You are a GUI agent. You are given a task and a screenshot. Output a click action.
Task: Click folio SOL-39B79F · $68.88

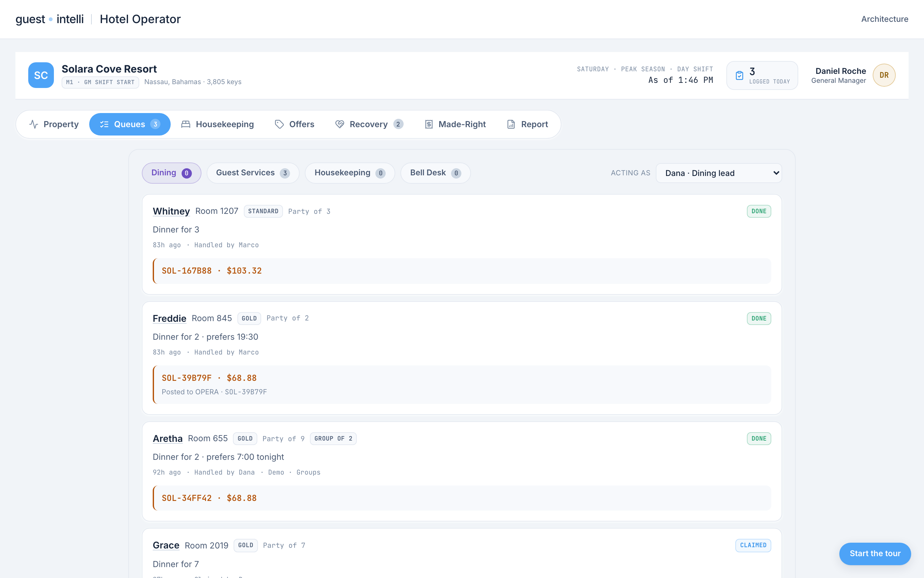(x=209, y=378)
